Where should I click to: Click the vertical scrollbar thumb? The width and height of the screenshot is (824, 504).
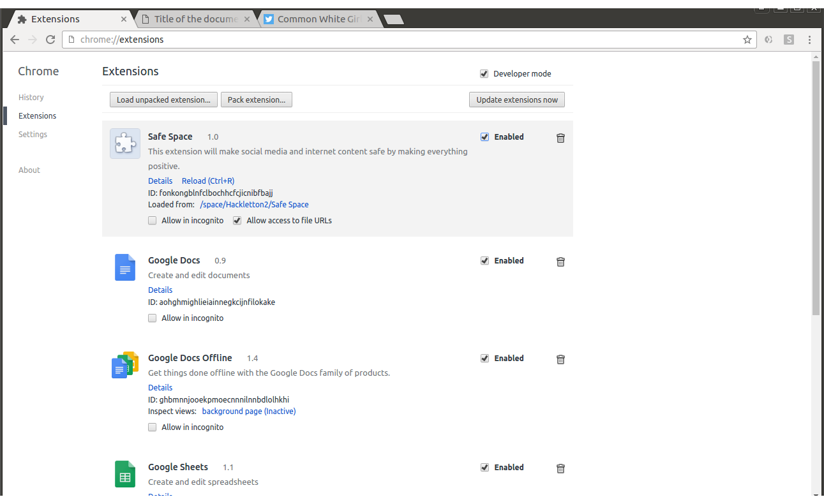[816, 188]
